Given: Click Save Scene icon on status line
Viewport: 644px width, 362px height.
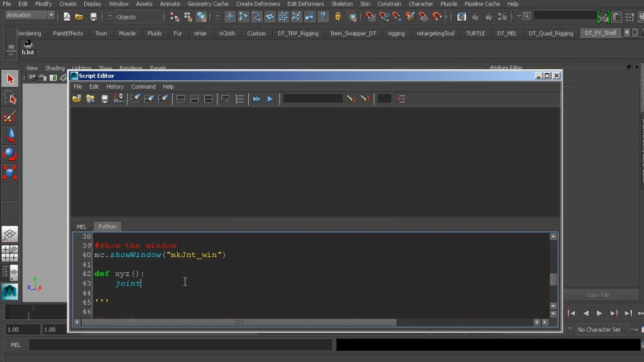Looking at the screenshot, I should tap(93, 17).
